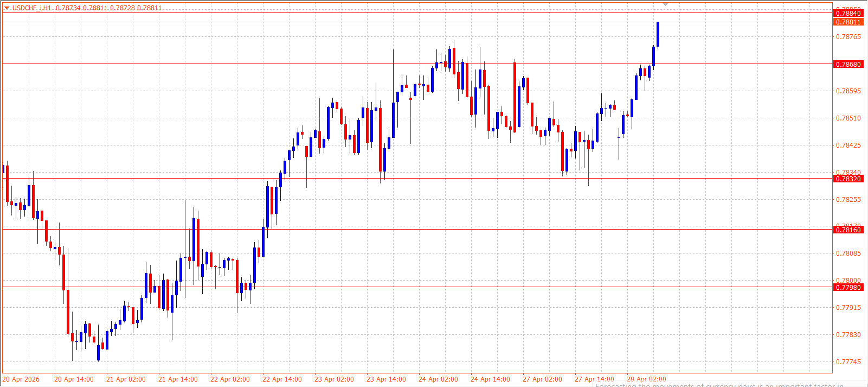Click the 22 Apr 02:00 time label
This screenshot has width=868, height=387.
[x=230, y=379]
